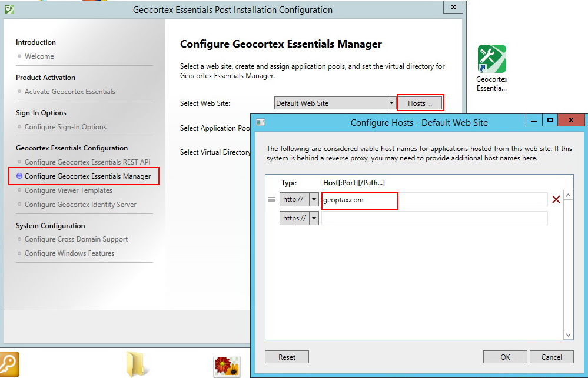Click the 'Select Web Site:' label

(205, 103)
